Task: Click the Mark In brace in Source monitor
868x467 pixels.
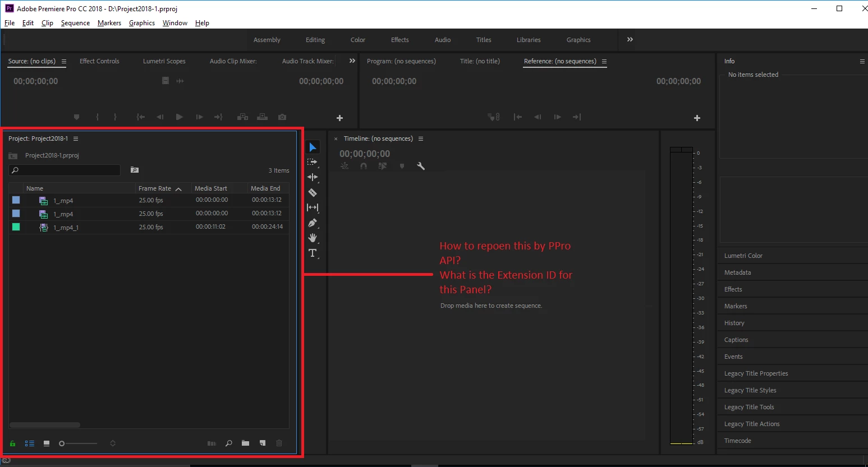Action: (x=98, y=117)
